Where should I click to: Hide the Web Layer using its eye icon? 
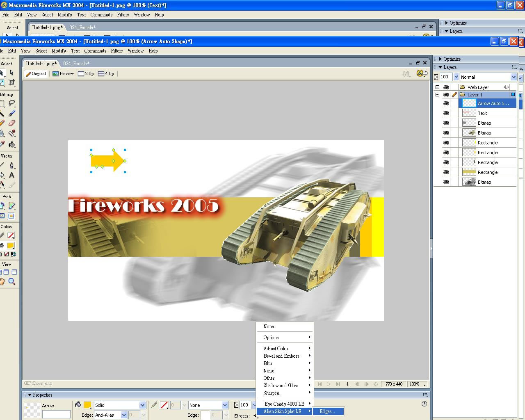coord(446,87)
